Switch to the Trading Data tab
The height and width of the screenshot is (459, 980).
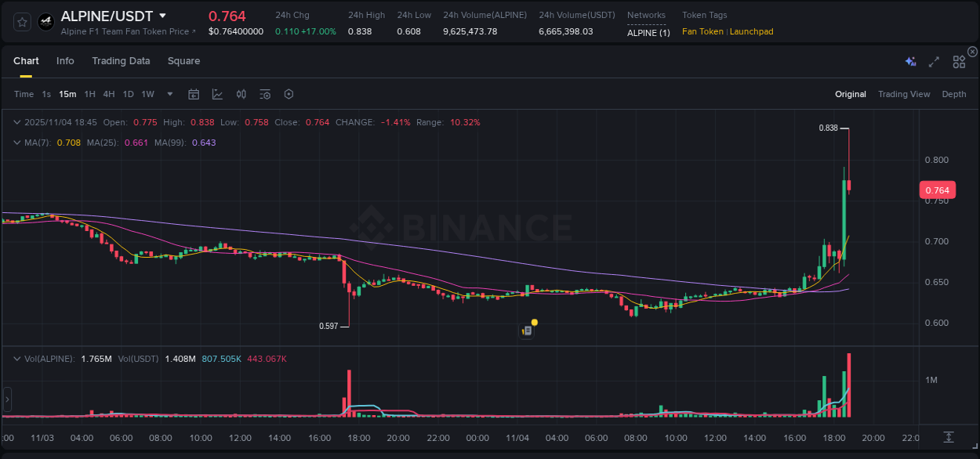pos(121,60)
